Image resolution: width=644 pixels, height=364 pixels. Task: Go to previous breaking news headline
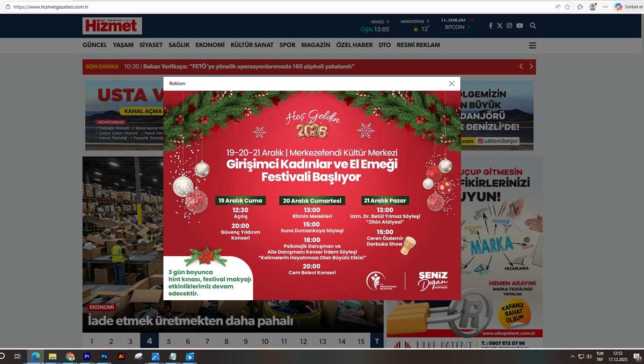pyautogui.click(x=521, y=66)
